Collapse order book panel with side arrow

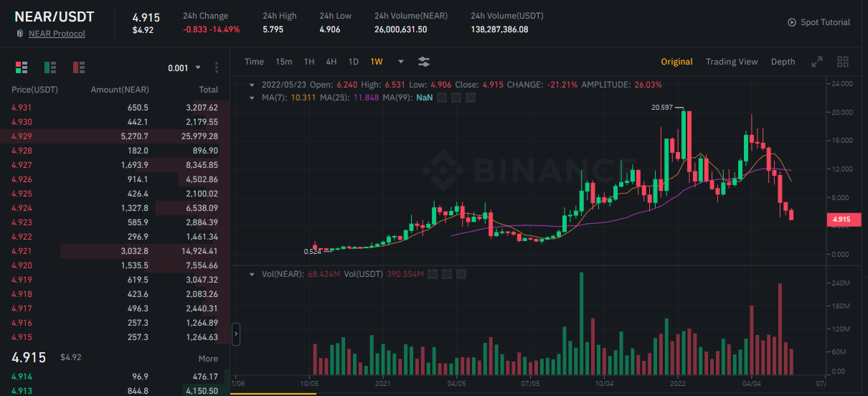tap(236, 334)
